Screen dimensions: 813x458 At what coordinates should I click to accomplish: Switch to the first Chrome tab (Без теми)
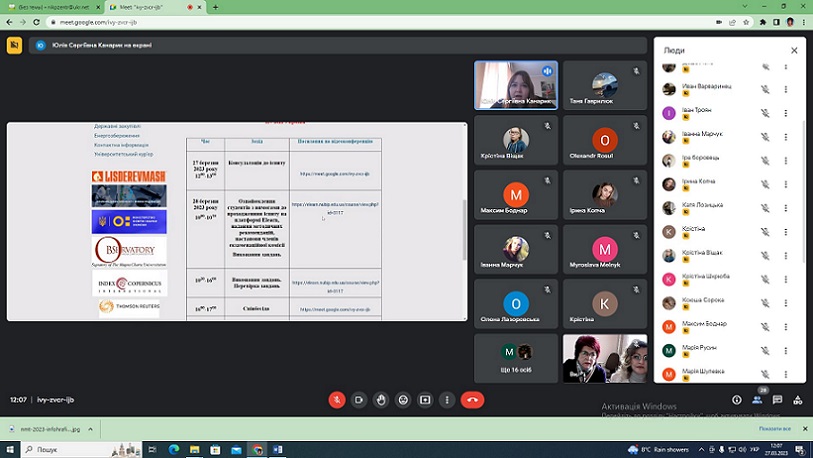pos(53,7)
